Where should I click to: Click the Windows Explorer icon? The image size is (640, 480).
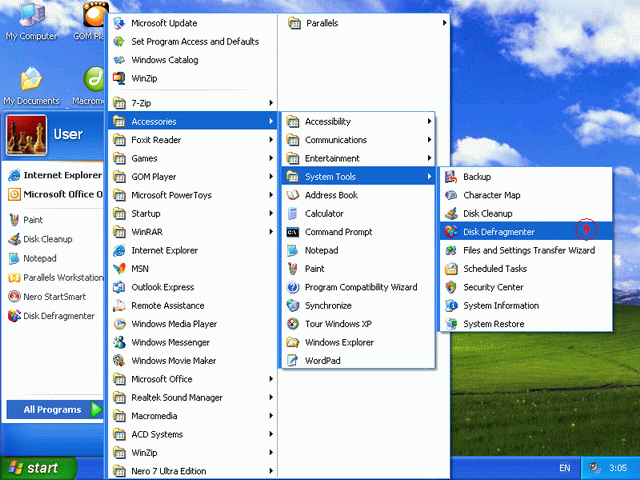point(292,342)
